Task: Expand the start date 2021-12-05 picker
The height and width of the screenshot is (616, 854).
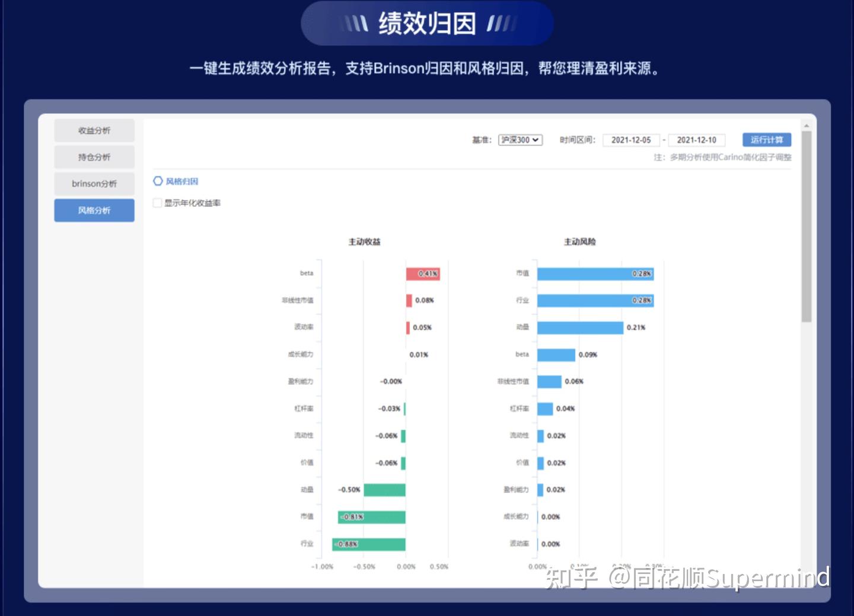Action: tap(631, 140)
